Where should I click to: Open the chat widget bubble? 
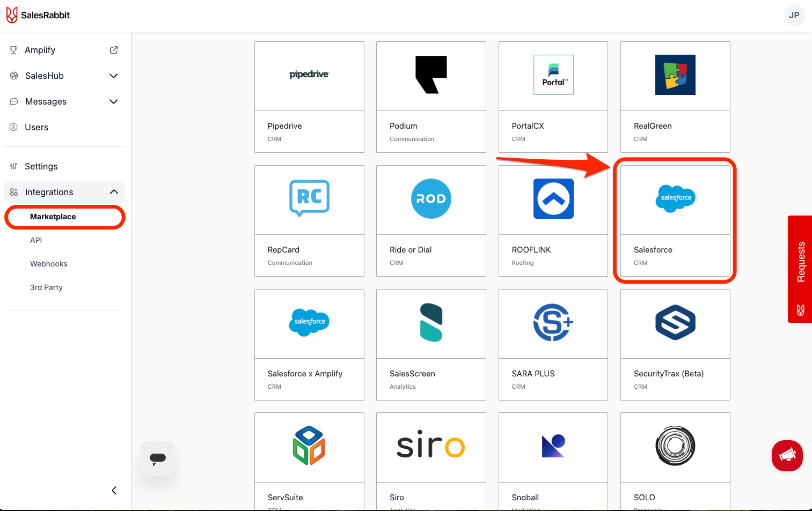[x=158, y=458]
